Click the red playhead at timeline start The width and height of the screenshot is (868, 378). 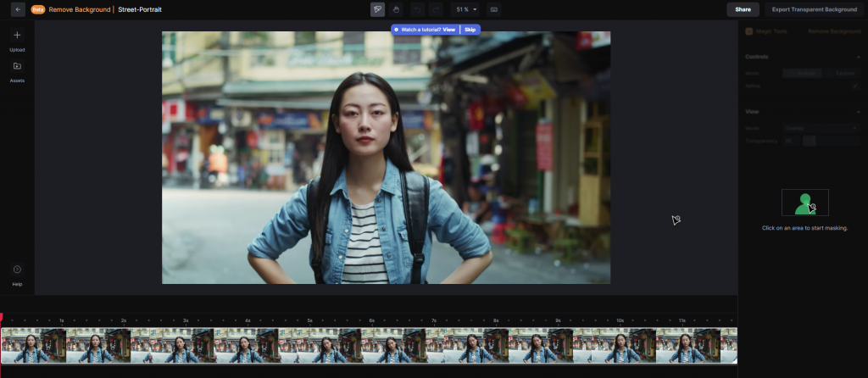[x=1, y=317]
